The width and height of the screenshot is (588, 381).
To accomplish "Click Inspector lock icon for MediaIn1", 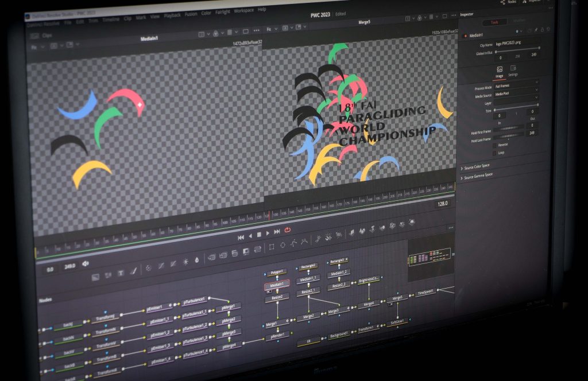I will [542, 30].
